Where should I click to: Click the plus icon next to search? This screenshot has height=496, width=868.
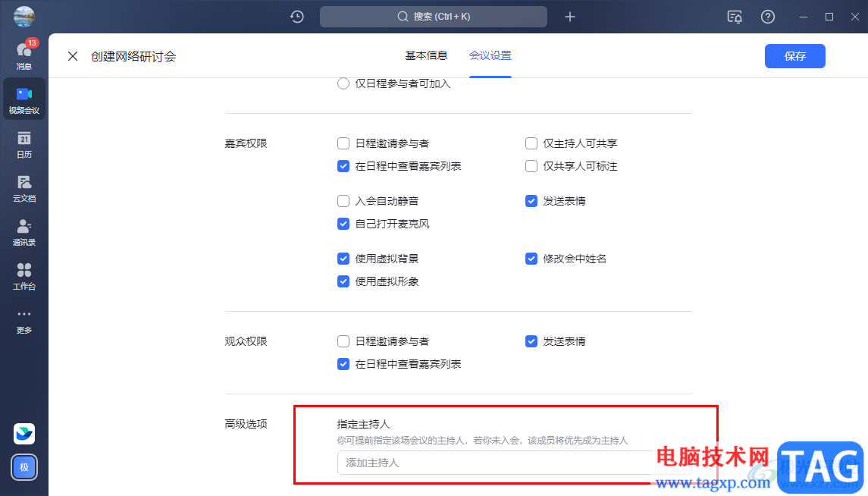click(569, 17)
